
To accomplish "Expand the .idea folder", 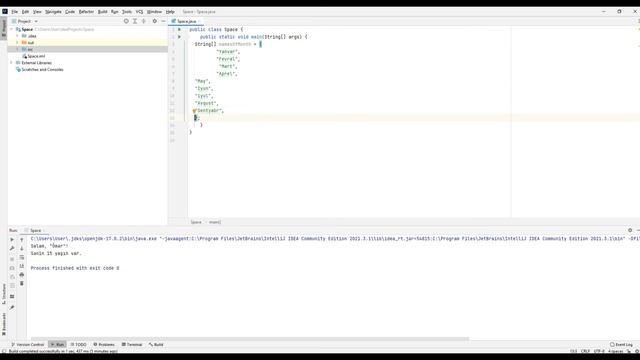I will 17,36.
